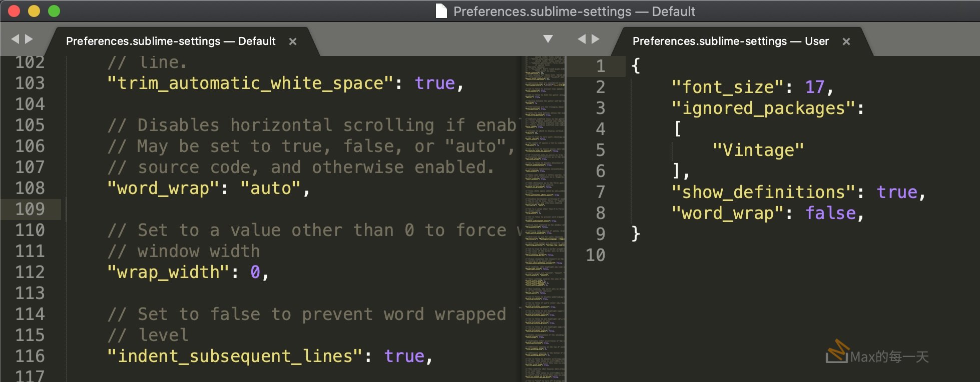This screenshot has width=980, height=382.
Task: Click the left pane's next tab arrow
Action: pyautogui.click(x=29, y=39)
